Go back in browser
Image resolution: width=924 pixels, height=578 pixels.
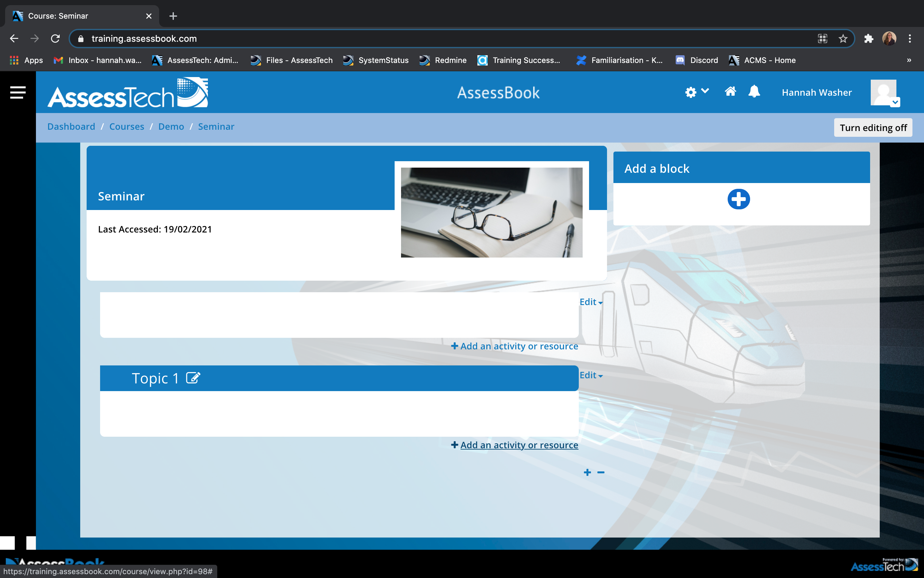click(14, 39)
